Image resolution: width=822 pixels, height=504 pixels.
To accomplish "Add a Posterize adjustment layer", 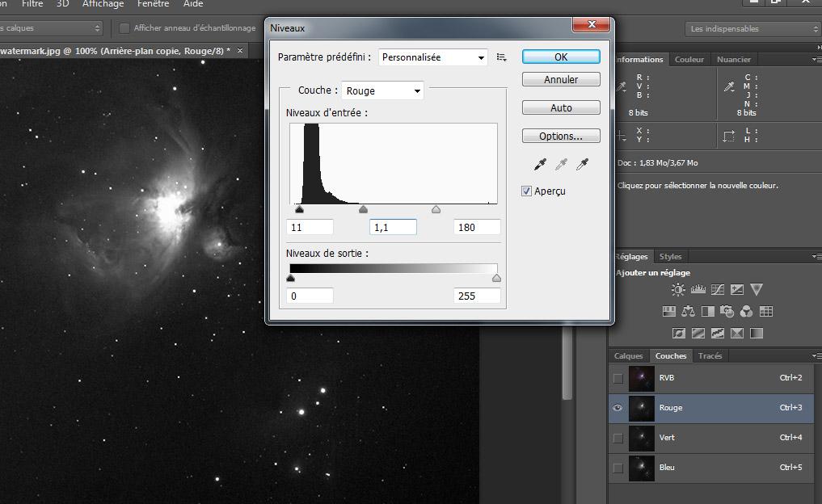I will pos(698,334).
